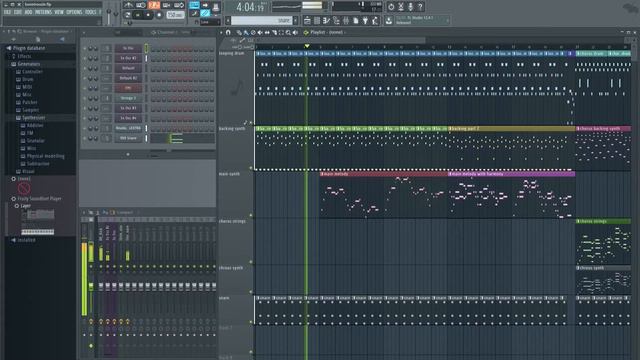This screenshot has width=640, height=360.
Task: Select the playlist select tool
Action: (x=281, y=32)
